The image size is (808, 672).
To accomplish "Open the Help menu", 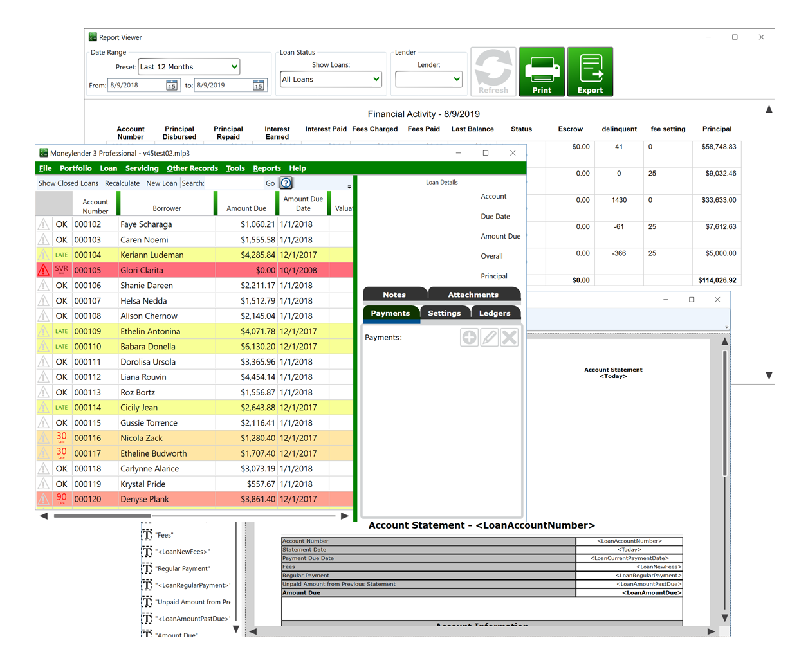I will (297, 168).
